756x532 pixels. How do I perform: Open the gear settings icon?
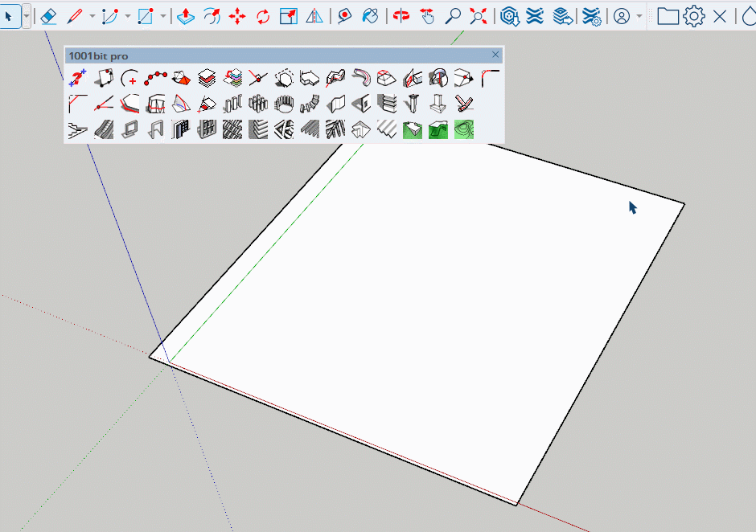[x=694, y=16]
